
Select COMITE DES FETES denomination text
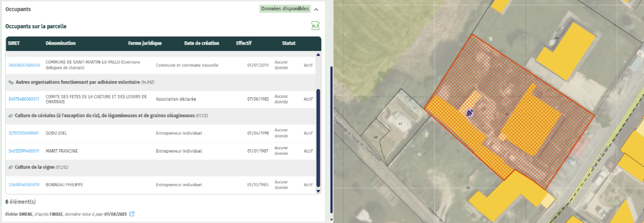coord(96,99)
